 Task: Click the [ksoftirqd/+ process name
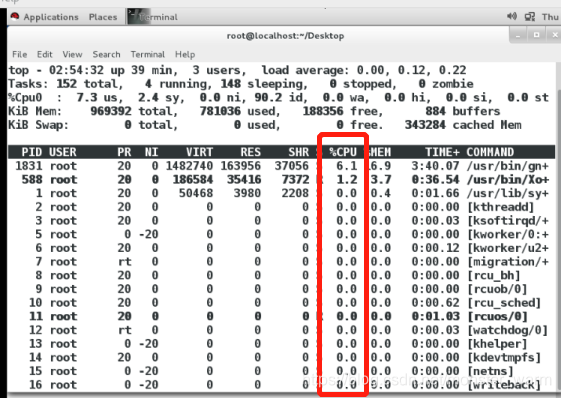tap(508, 221)
